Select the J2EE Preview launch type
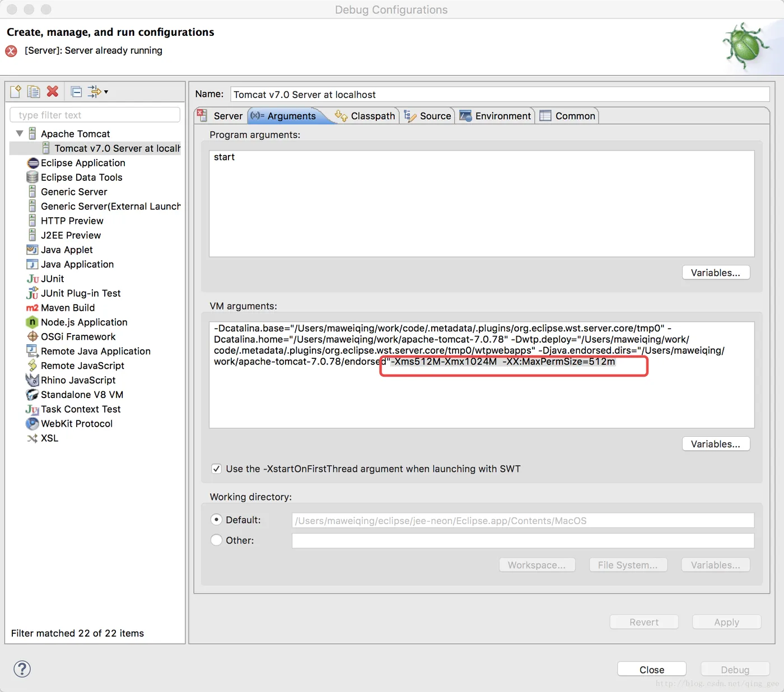Viewport: 784px width, 692px height. [71, 236]
